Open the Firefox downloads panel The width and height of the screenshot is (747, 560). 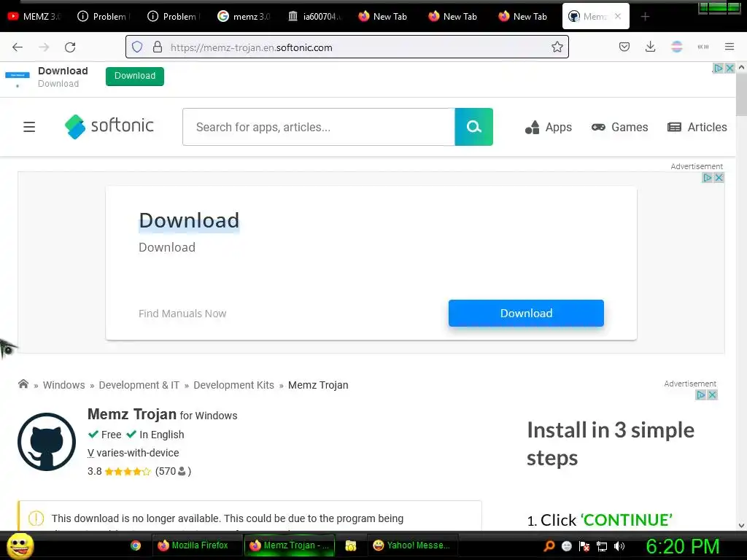click(x=650, y=47)
